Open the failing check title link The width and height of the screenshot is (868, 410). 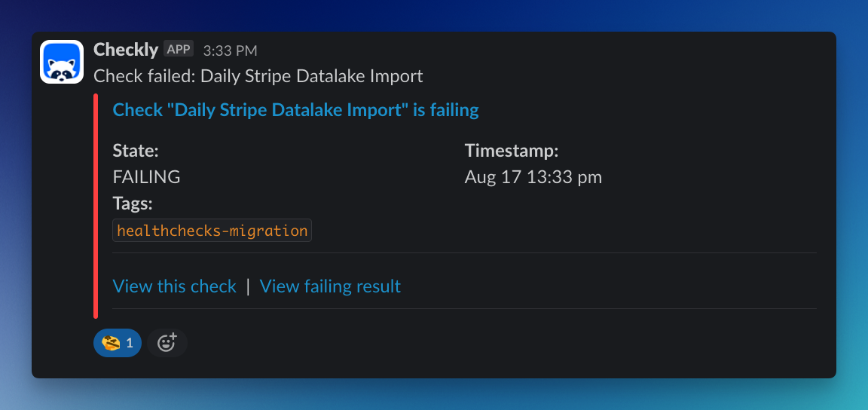(x=295, y=110)
